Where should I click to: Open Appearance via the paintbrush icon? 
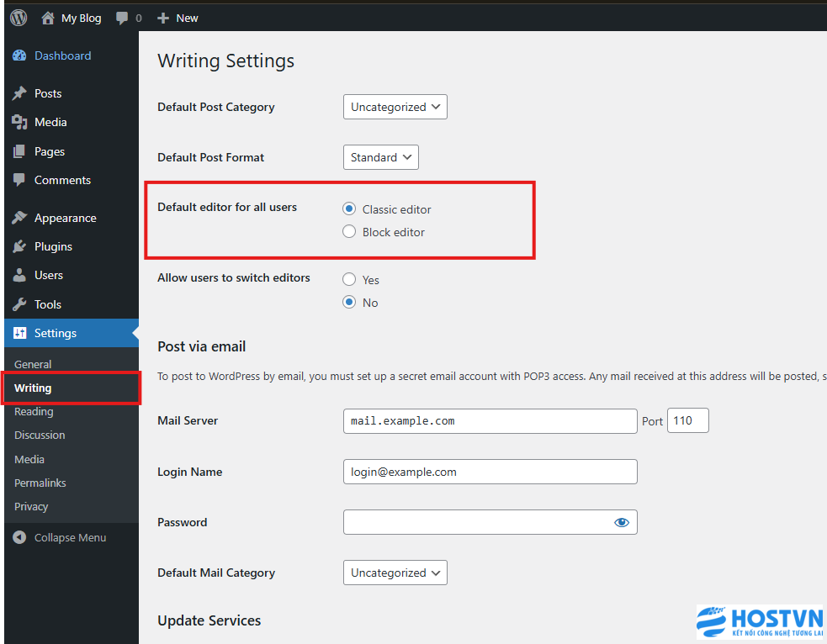[x=19, y=218]
